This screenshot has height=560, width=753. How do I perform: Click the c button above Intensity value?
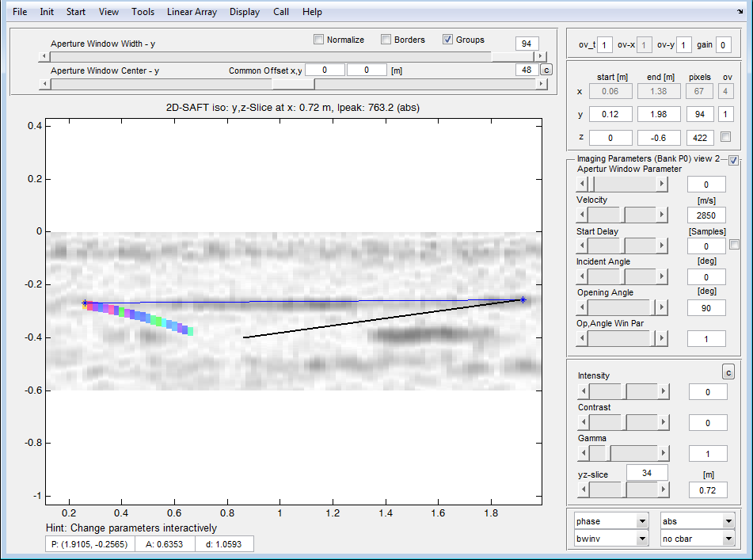click(x=728, y=371)
